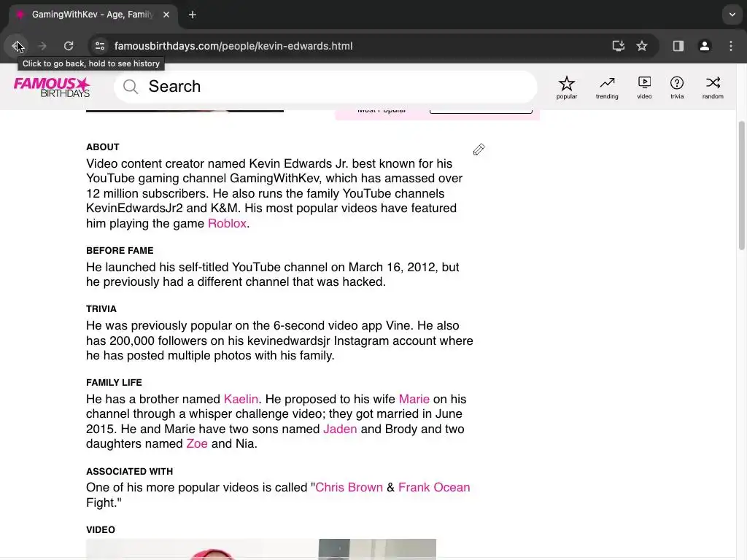This screenshot has width=747, height=560.
Task: Open the Jaden link
Action: pyautogui.click(x=340, y=429)
